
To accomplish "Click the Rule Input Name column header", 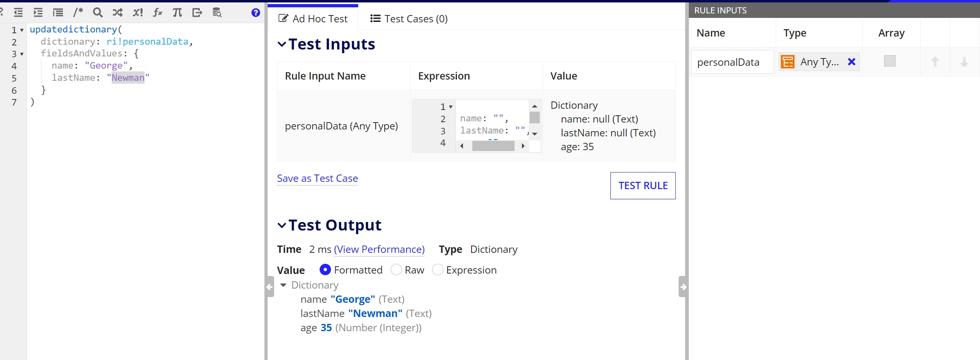I will pos(325,76).
